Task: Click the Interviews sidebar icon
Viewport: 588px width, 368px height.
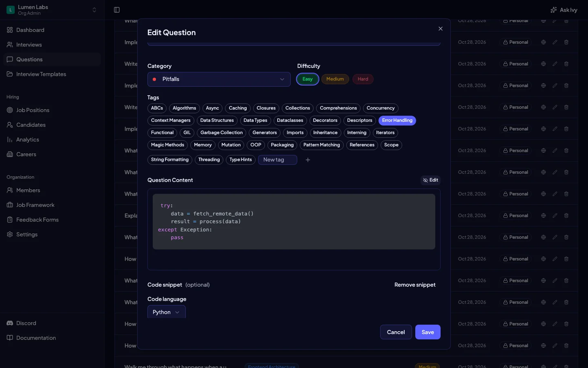Action: (10, 45)
